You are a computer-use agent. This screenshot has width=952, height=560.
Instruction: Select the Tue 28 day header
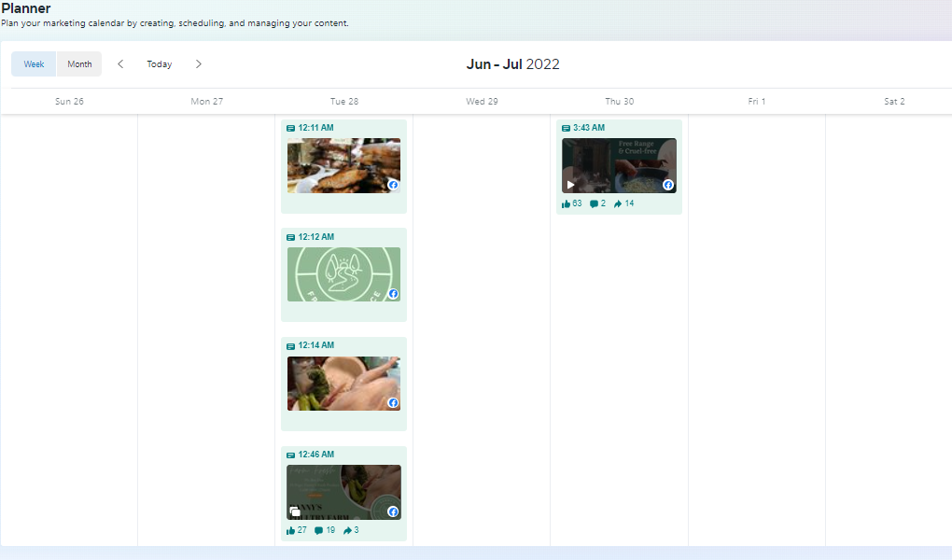pyautogui.click(x=344, y=102)
